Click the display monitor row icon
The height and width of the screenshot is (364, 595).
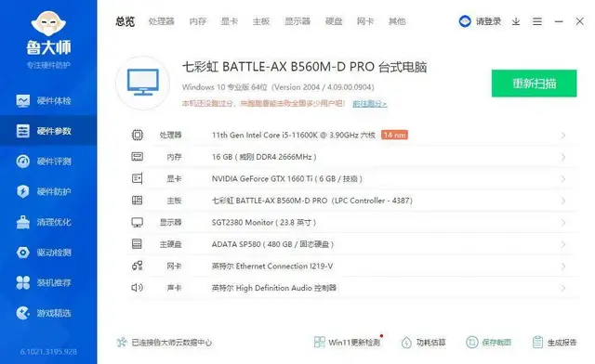tap(138, 222)
